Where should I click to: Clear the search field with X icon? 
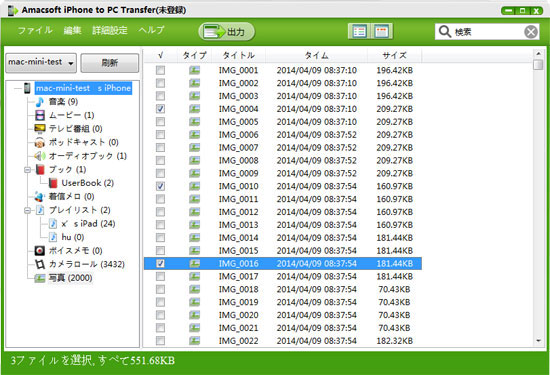point(531,32)
